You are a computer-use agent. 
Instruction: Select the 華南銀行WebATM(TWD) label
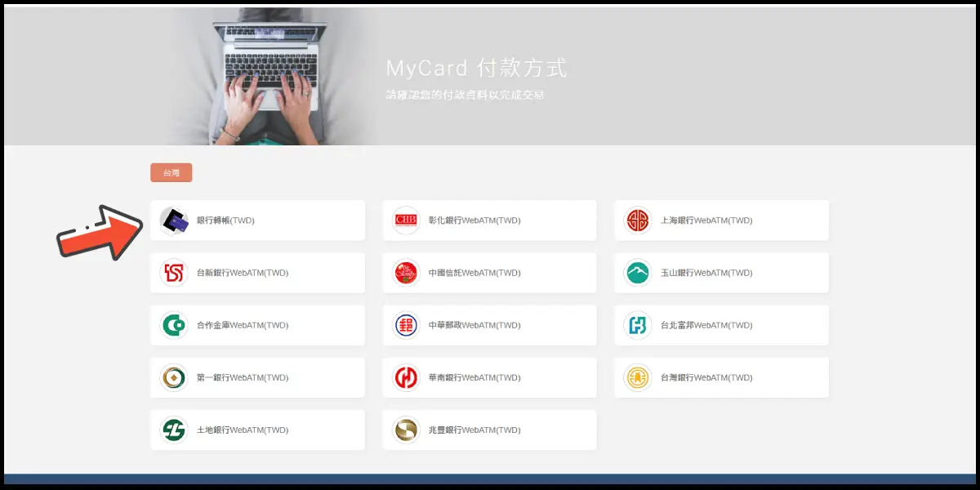(474, 377)
